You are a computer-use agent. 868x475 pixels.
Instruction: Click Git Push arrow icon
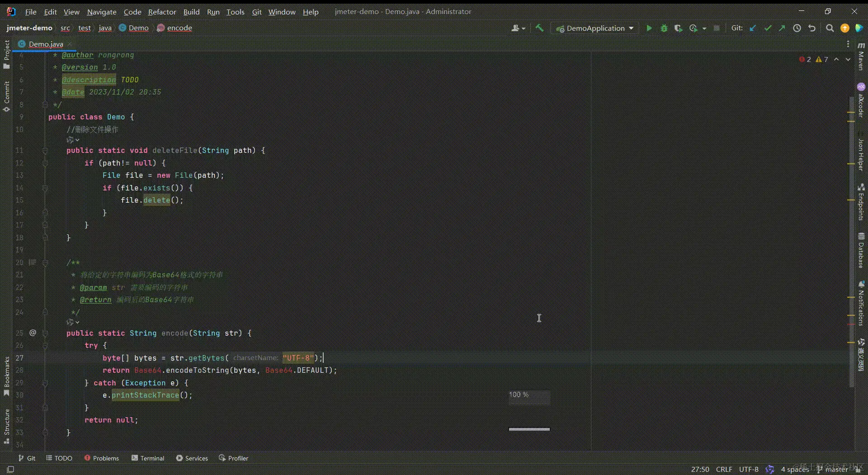pos(782,28)
